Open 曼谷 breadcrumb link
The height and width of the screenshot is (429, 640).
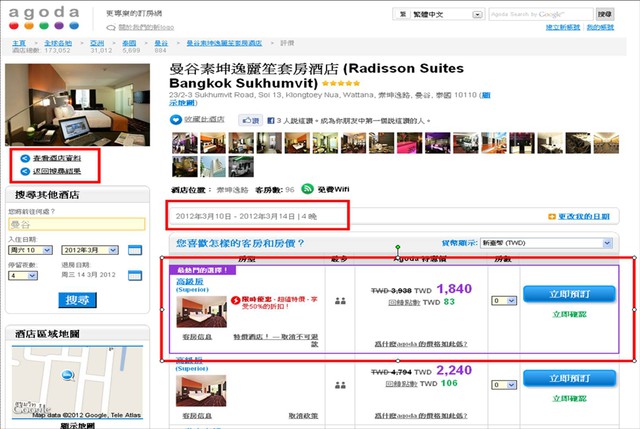[x=161, y=43]
